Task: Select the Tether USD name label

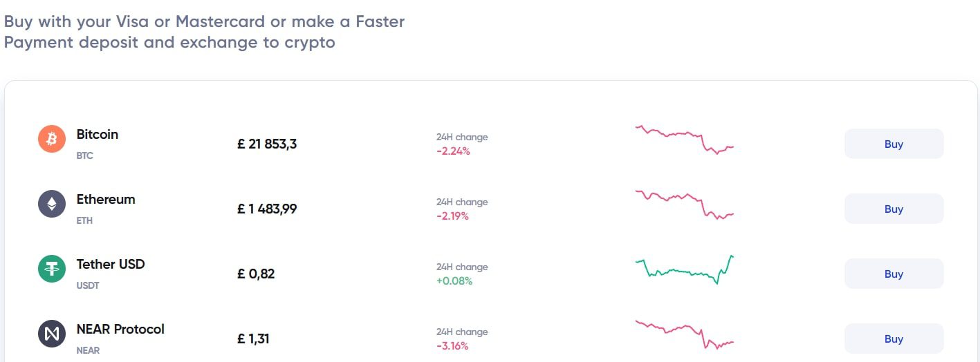Action: pos(111,265)
